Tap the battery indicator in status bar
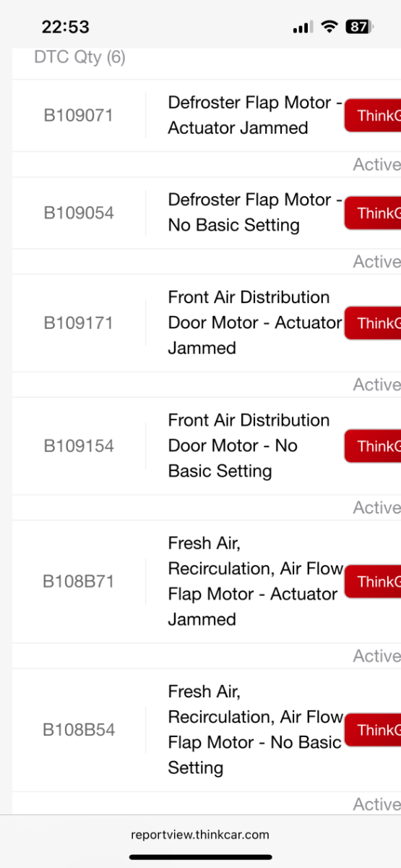The width and height of the screenshot is (401, 868). coord(359,27)
